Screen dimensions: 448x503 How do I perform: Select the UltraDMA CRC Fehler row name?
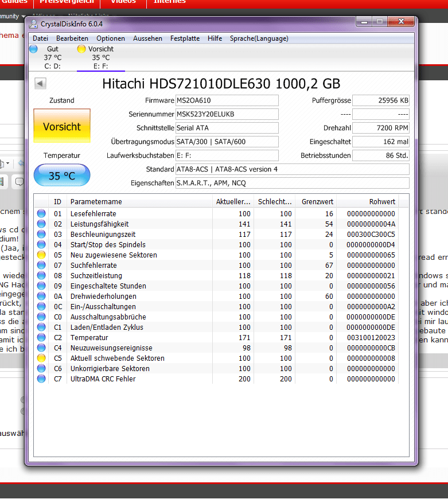(103, 379)
